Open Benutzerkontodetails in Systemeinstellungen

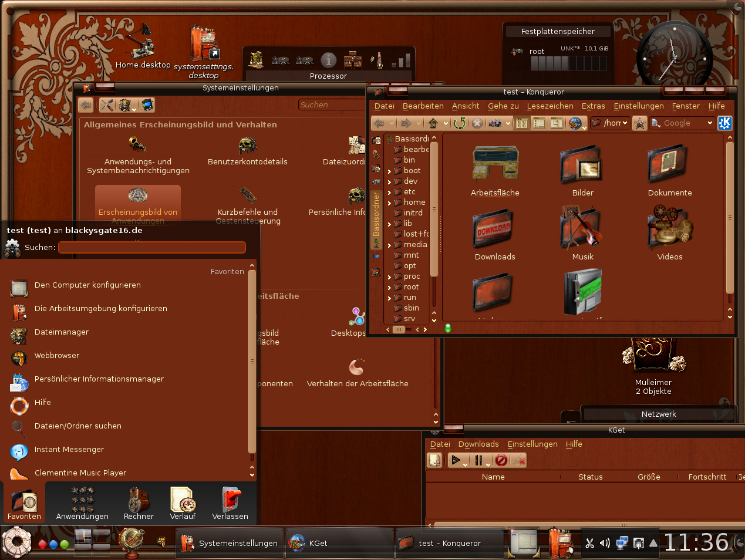tap(247, 151)
